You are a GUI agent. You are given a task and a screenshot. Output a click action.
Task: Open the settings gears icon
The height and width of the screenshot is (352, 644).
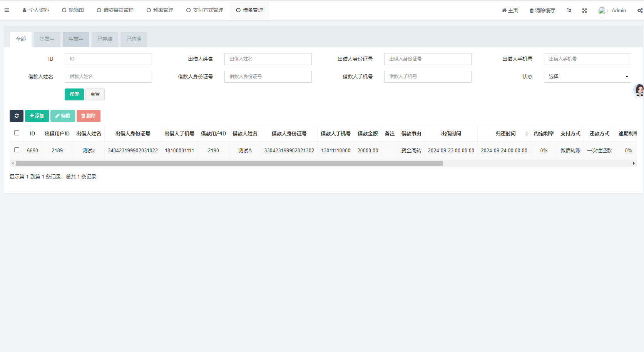pos(640,10)
